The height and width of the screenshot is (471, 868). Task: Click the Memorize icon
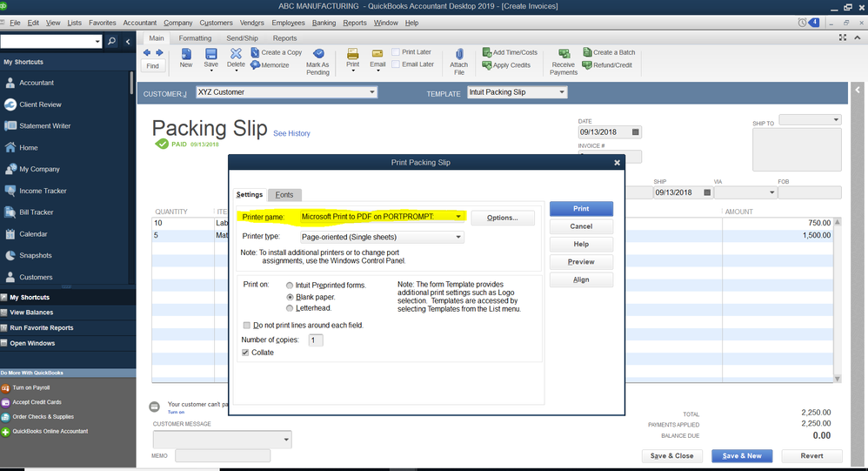tap(255, 64)
